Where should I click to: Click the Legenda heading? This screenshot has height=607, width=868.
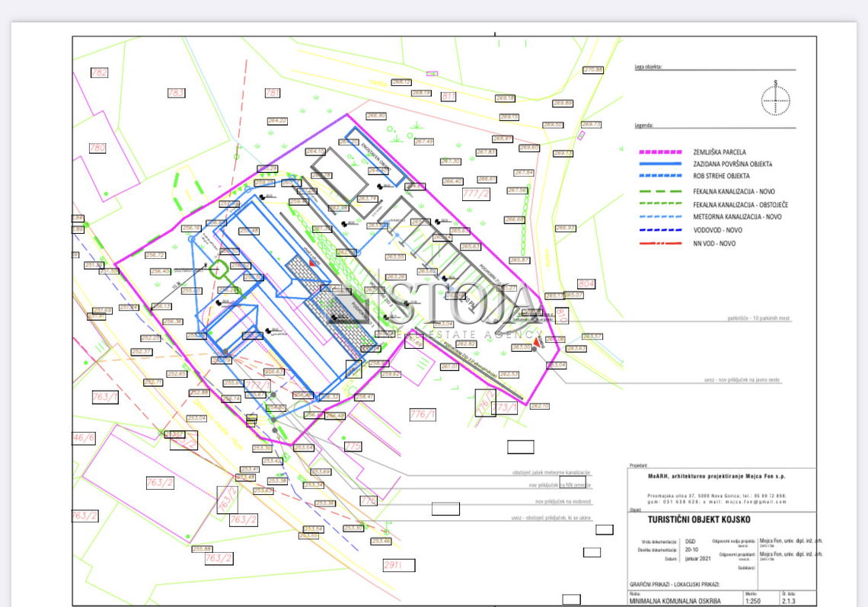pyautogui.click(x=644, y=126)
